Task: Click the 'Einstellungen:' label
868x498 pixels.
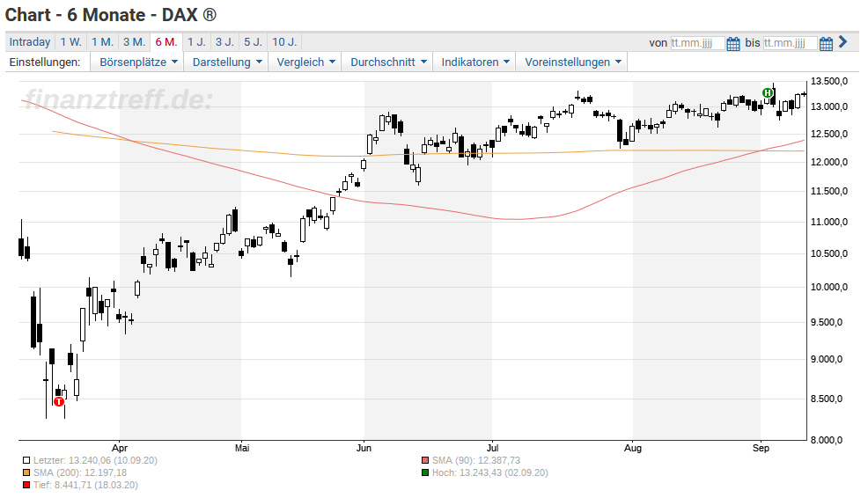Action: coord(44,62)
